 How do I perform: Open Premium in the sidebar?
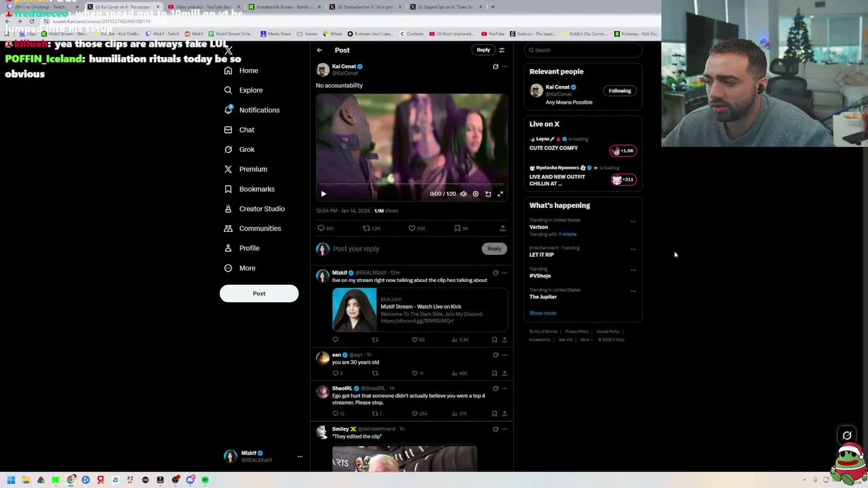[245, 169]
